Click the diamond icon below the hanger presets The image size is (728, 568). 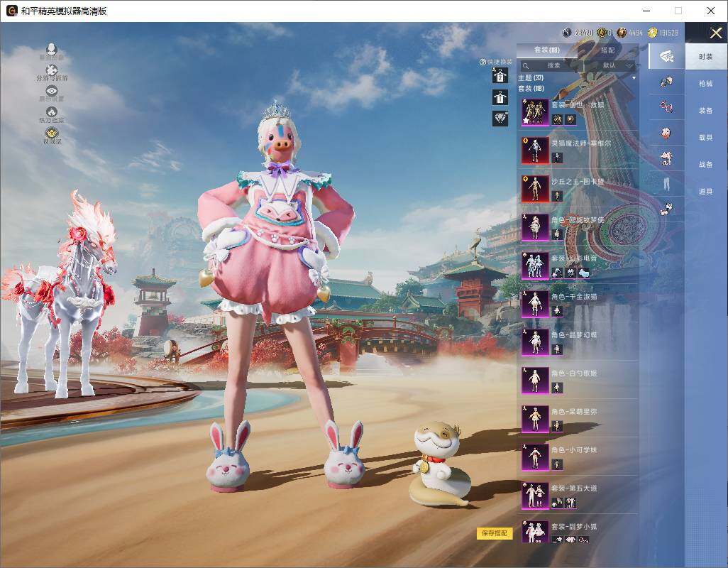point(500,118)
